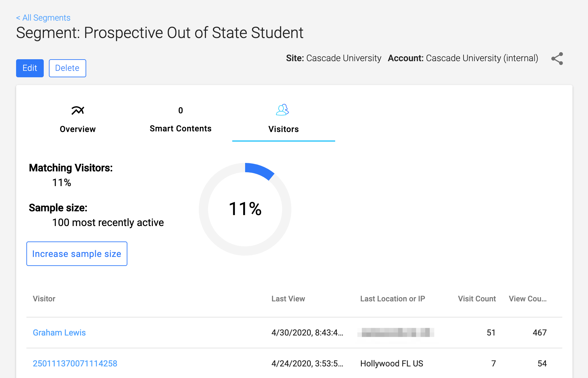Click Increase sample size button
The height and width of the screenshot is (378, 588).
click(77, 254)
